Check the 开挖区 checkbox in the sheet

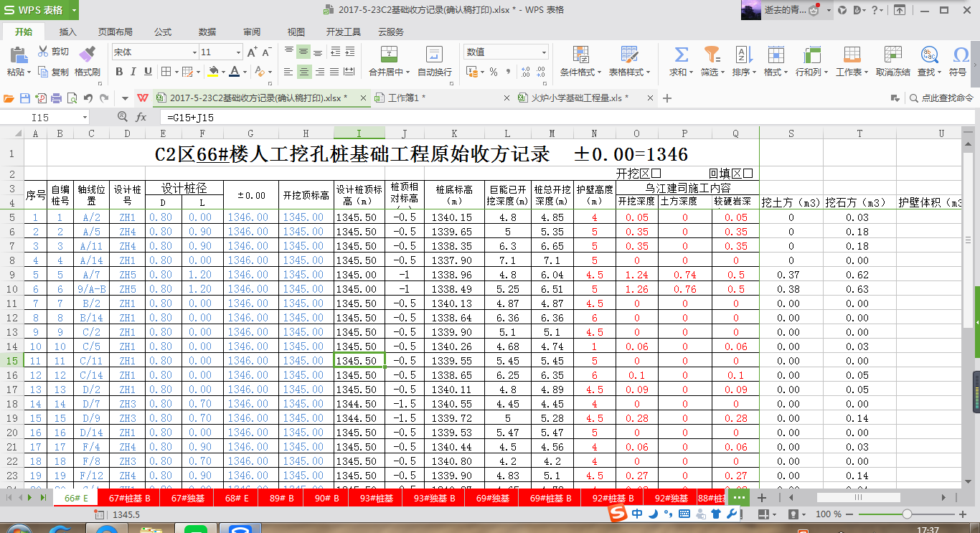pyautogui.click(x=656, y=173)
